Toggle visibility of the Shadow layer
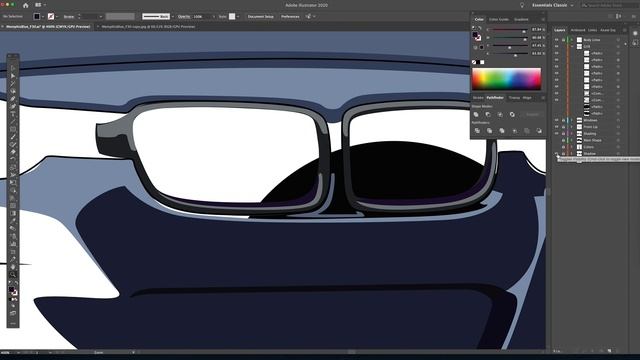The height and width of the screenshot is (360, 640). pos(556,153)
